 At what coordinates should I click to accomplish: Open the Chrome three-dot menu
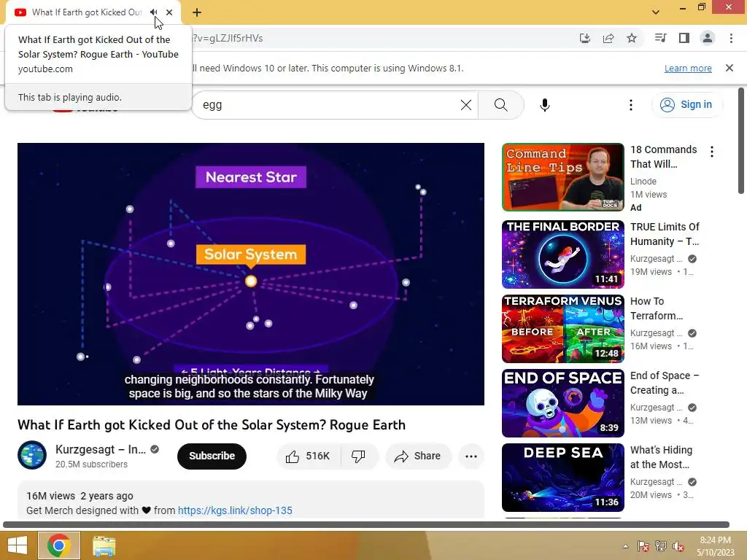[x=731, y=38]
